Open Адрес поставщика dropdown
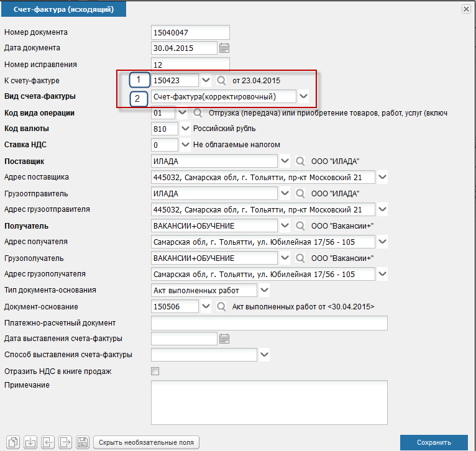The image size is (476, 451). 383,177
